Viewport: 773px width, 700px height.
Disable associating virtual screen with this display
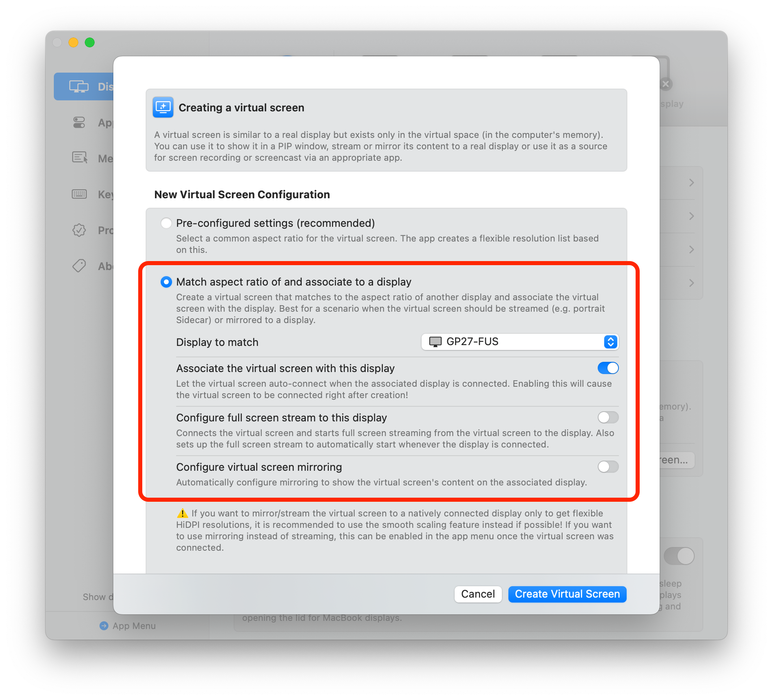tap(608, 368)
